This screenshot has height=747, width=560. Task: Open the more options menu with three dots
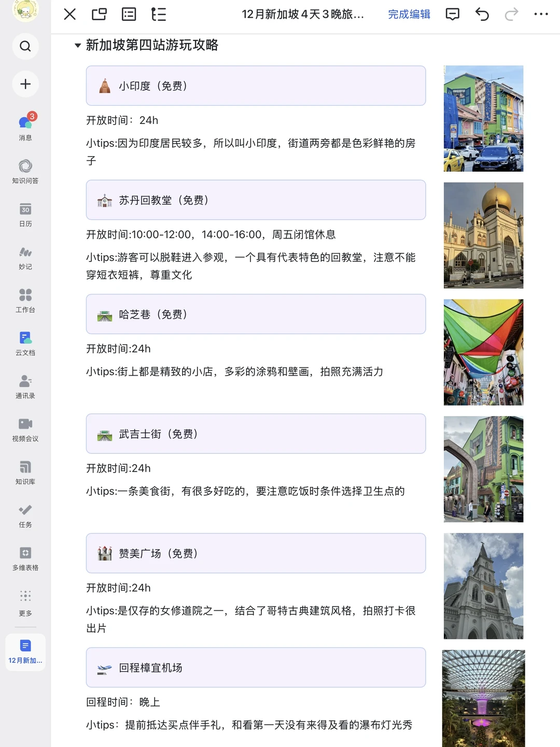point(540,15)
